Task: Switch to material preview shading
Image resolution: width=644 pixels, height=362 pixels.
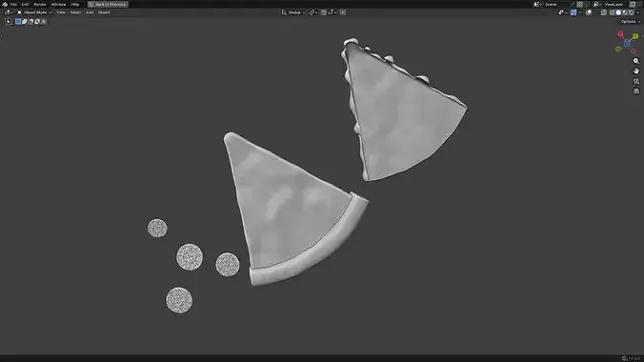Action: point(625,12)
